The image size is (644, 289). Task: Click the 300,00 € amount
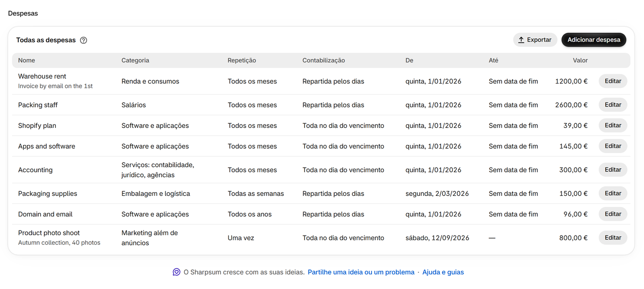click(x=574, y=170)
